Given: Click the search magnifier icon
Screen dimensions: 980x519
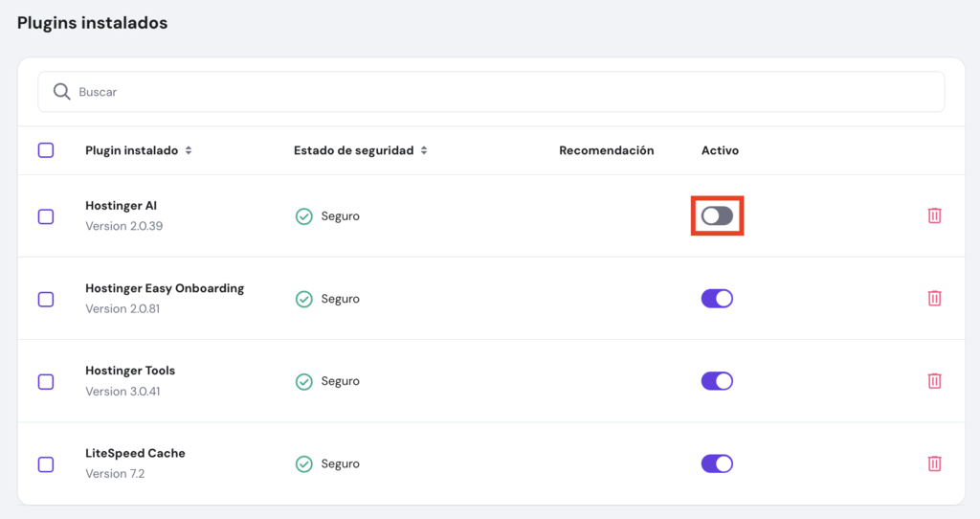Looking at the screenshot, I should [62, 92].
